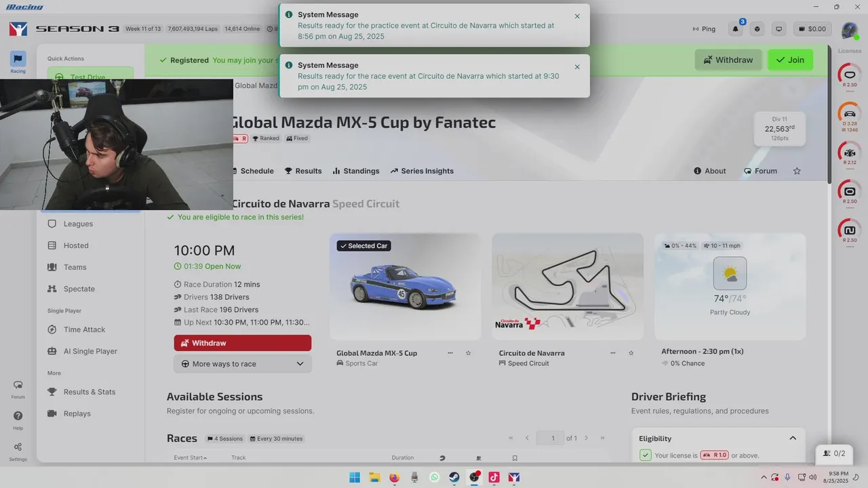Click the races page number field
Screen dimensions: 868x488
550,438
